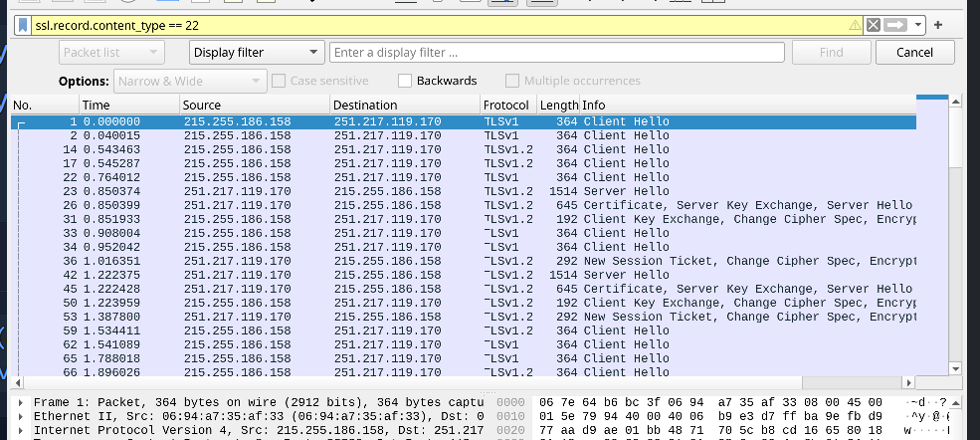
Task: Cancel the find packet bar
Action: click(x=914, y=53)
